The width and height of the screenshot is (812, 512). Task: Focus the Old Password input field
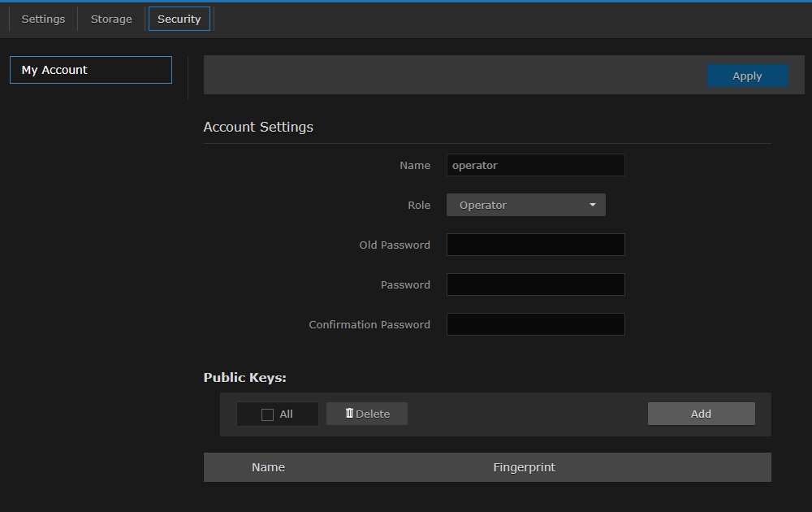point(535,245)
